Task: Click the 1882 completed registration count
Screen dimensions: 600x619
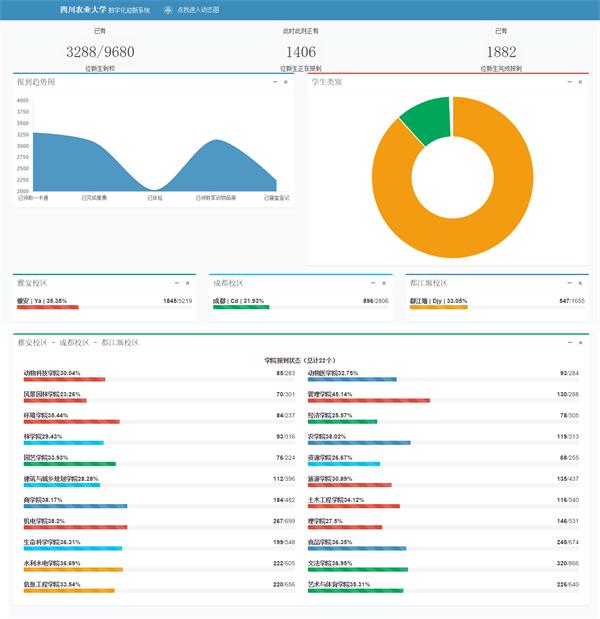Action: (501, 52)
